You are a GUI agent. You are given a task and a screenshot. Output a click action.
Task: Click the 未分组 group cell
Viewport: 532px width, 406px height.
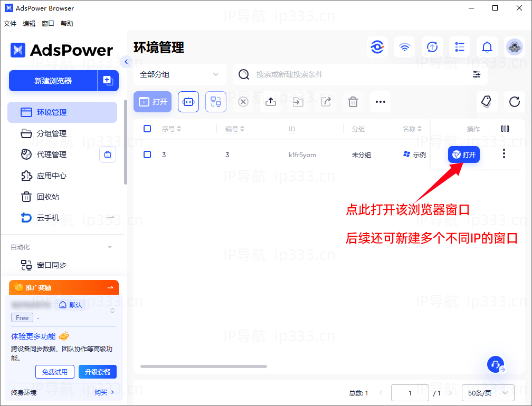[x=362, y=155]
